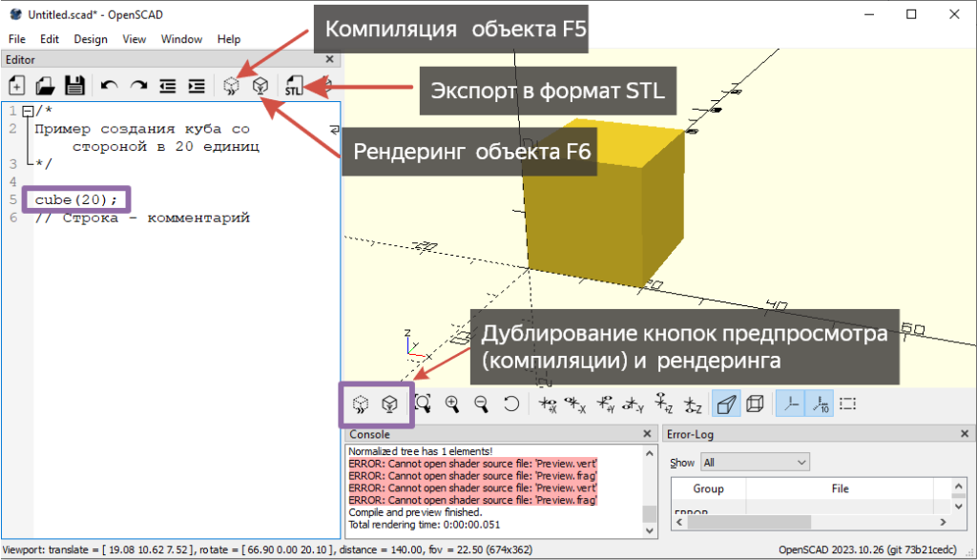
Task: Click the Export as STL icon
Action: coord(294,85)
